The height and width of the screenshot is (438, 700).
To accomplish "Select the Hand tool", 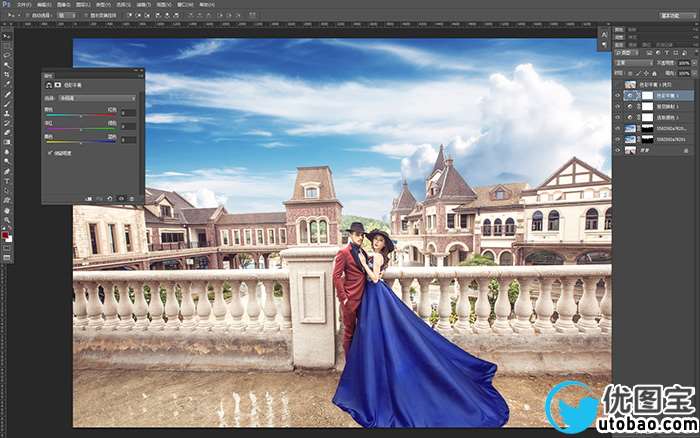I will tap(7, 210).
